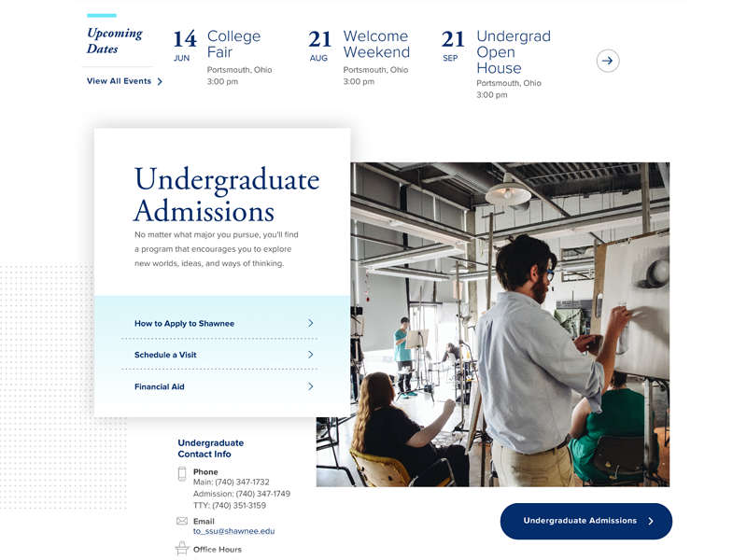Click the Office Hours desk icon

tap(182, 548)
